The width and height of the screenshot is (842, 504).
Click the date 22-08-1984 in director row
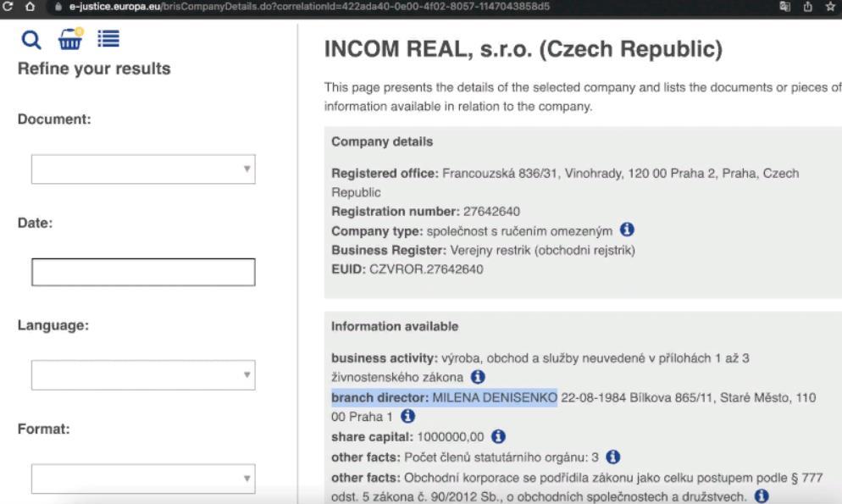tap(593, 398)
